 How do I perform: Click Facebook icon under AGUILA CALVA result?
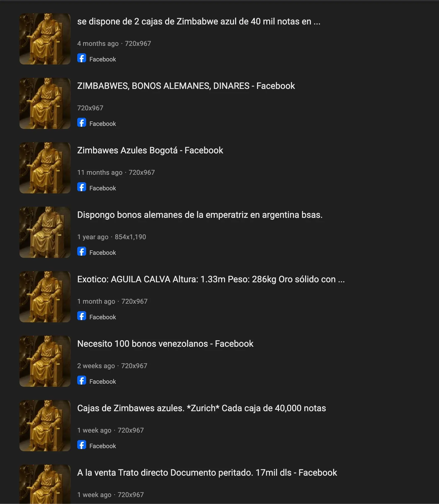click(82, 316)
